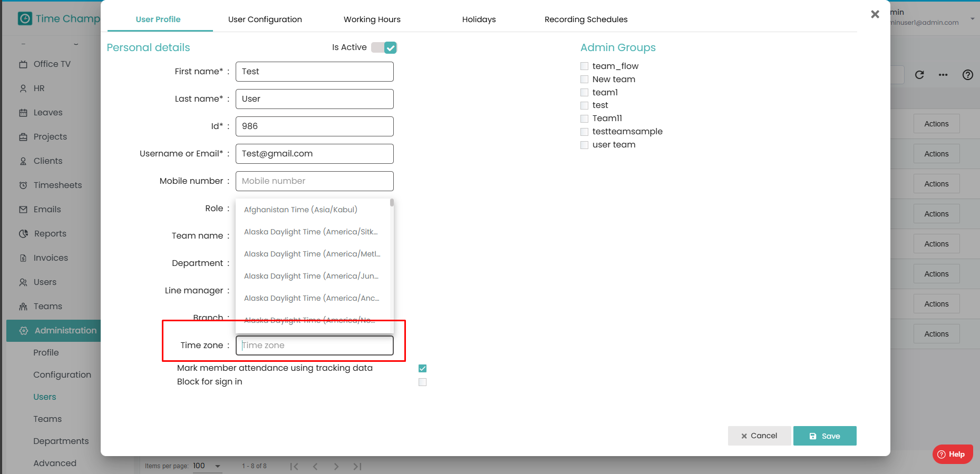Open Invoices document icon in sidebar

pos(23,258)
